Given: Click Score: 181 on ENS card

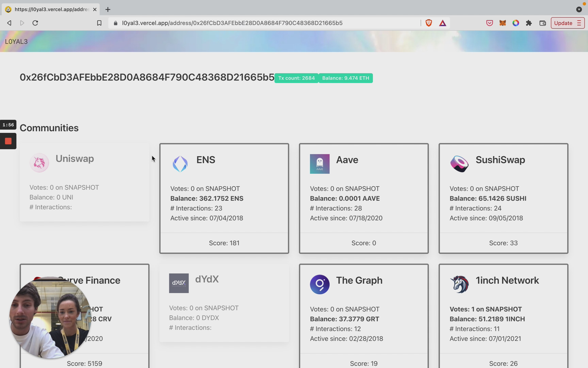Looking at the screenshot, I should tap(224, 243).
